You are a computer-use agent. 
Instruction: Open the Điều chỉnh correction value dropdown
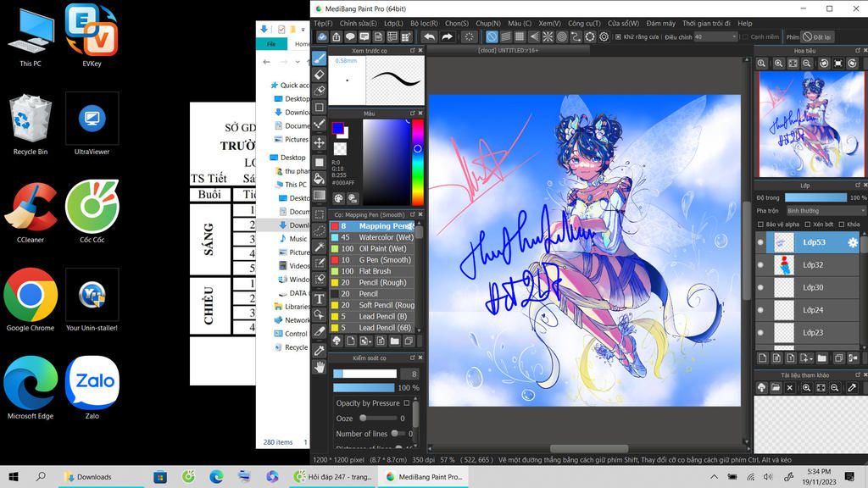[715, 37]
